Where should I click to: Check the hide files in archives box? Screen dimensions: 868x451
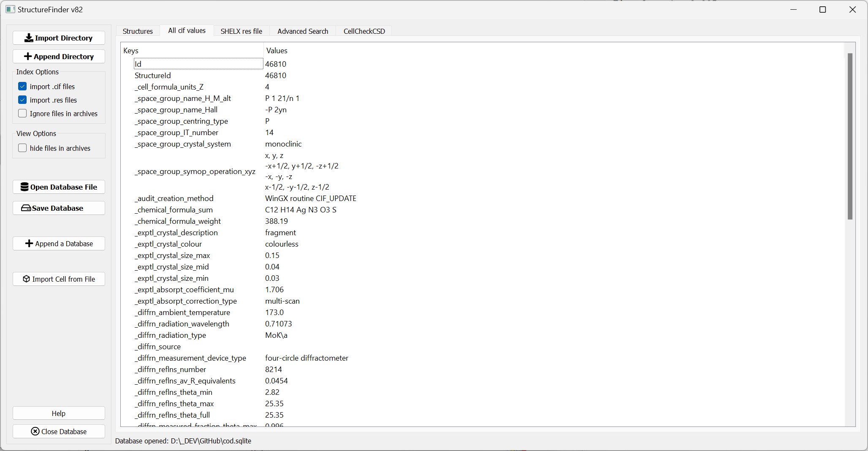(x=22, y=148)
